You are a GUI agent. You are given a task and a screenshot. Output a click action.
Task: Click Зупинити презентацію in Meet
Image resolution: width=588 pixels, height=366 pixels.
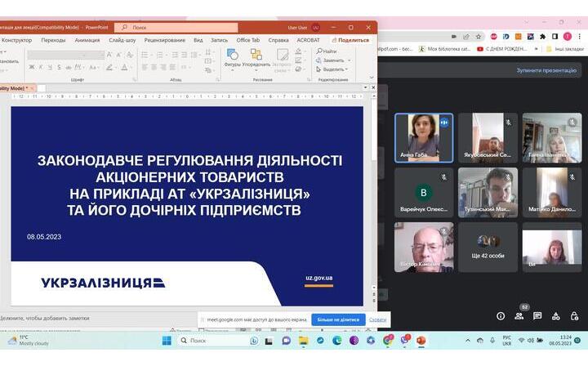pos(546,70)
